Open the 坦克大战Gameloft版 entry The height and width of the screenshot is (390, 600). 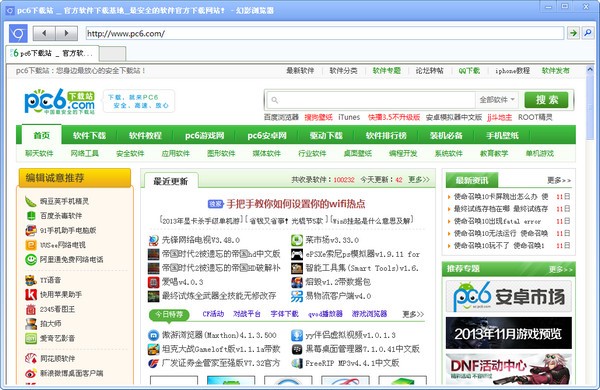(221, 349)
